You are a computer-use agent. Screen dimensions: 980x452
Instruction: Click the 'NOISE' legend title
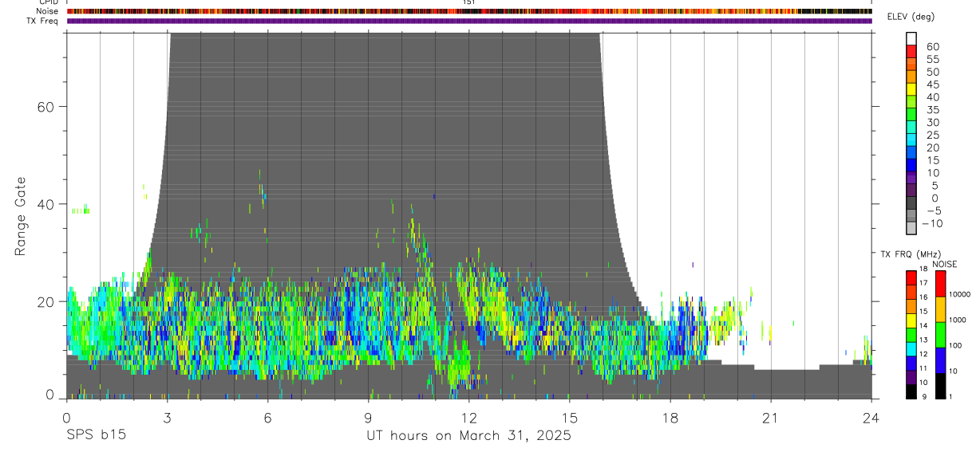pyautogui.click(x=945, y=264)
